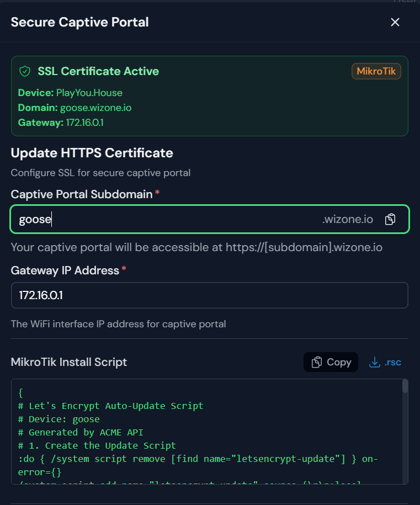Image resolution: width=420 pixels, height=505 pixels.
Task: Dismiss the Secure Captive Portal dialog
Action: pyautogui.click(x=395, y=22)
